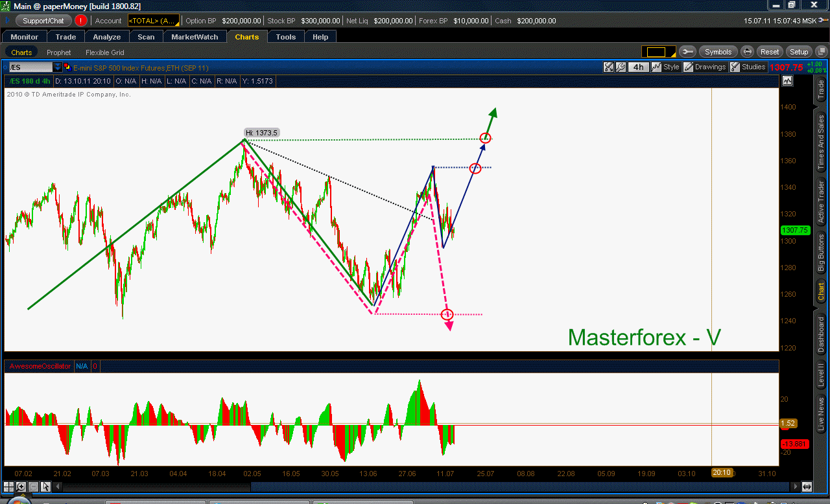Open the Trade tab
The image size is (830, 504).
pyautogui.click(x=66, y=37)
